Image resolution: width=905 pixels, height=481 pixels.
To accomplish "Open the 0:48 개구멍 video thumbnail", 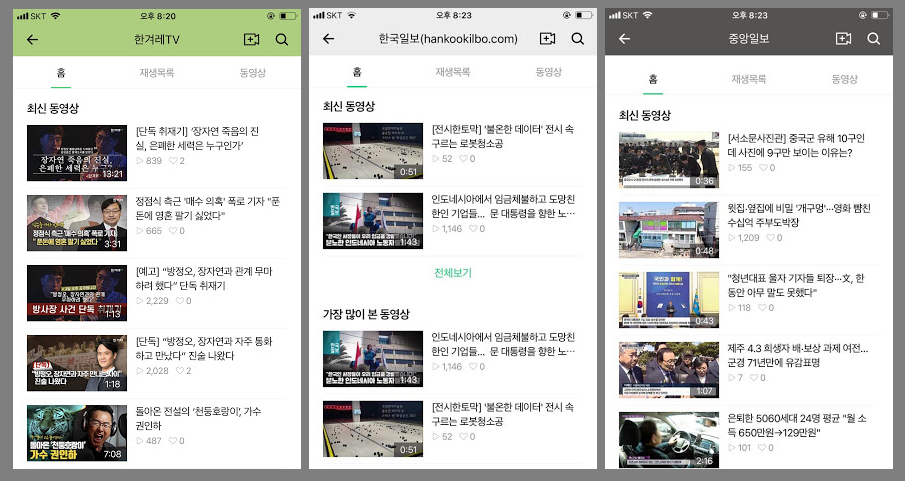I will tap(669, 230).
